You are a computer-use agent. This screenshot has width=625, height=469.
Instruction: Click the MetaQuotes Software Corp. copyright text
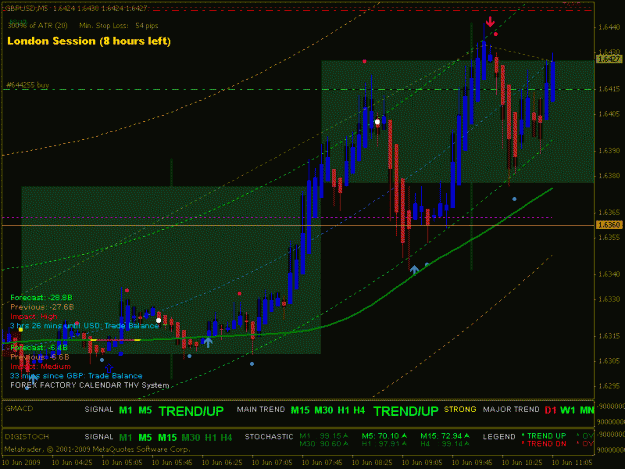tap(97, 449)
